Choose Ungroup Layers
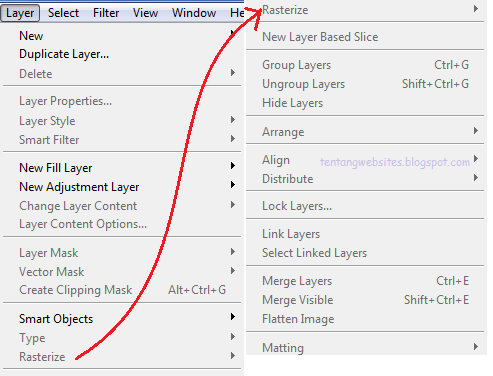493x376 pixels. coord(365,84)
